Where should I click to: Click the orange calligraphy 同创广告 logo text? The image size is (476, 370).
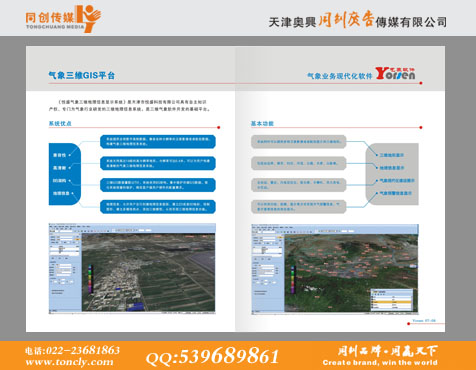[346, 19]
